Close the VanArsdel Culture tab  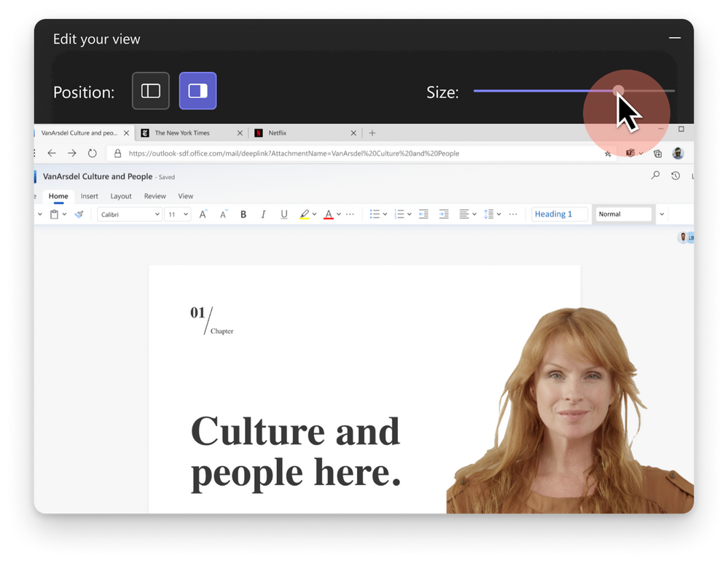click(x=126, y=133)
